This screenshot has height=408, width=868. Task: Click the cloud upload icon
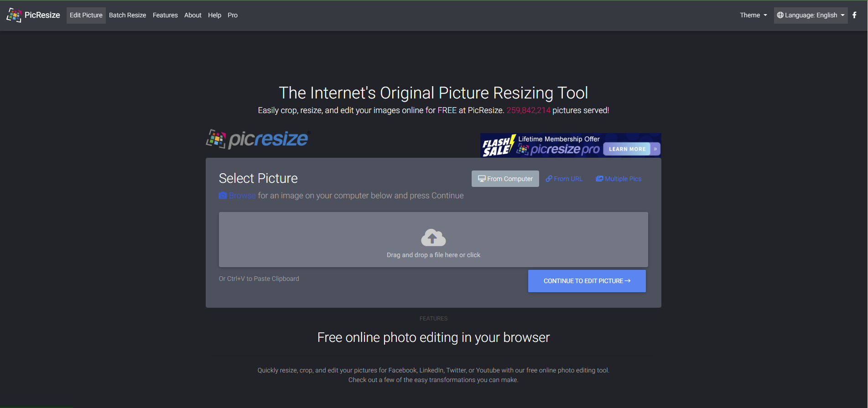pos(433,238)
